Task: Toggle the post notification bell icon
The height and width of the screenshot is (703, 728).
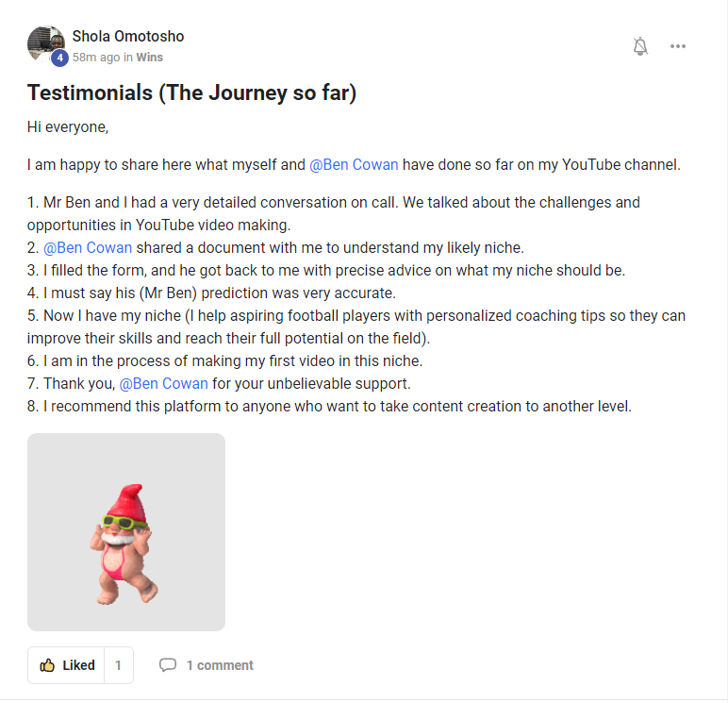Action: [640, 46]
